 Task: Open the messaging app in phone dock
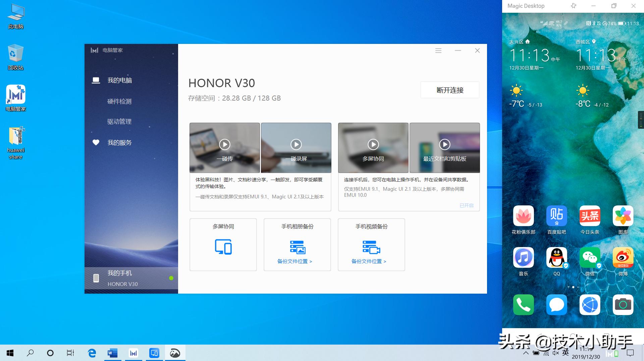pyautogui.click(x=556, y=305)
